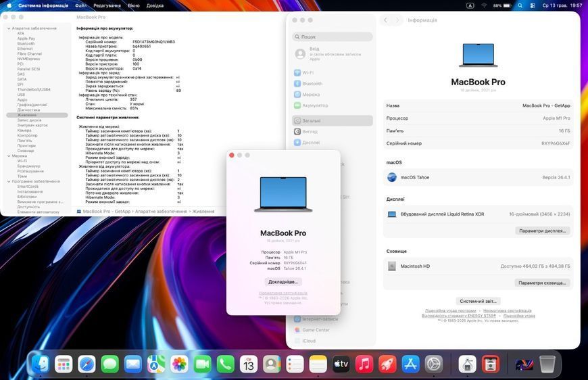Select Діагностика in hardware tree
Image resolution: width=588 pixels, height=380 pixels.
[x=28, y=110]
